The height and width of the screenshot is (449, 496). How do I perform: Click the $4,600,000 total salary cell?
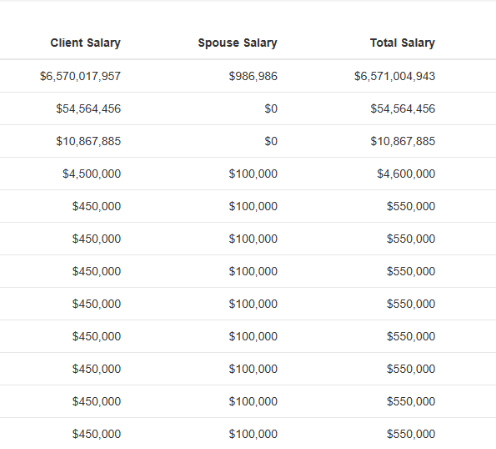tap(406, 174)
